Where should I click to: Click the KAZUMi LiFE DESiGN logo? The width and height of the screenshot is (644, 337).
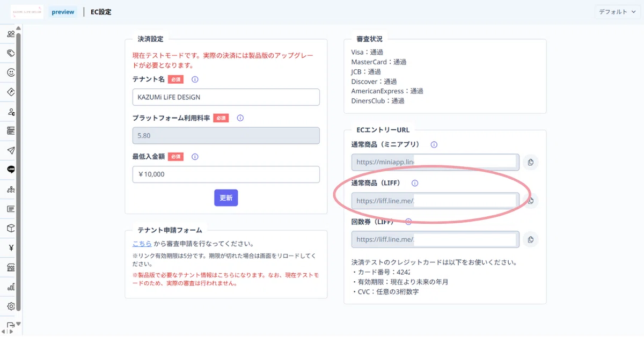point(27,12)
